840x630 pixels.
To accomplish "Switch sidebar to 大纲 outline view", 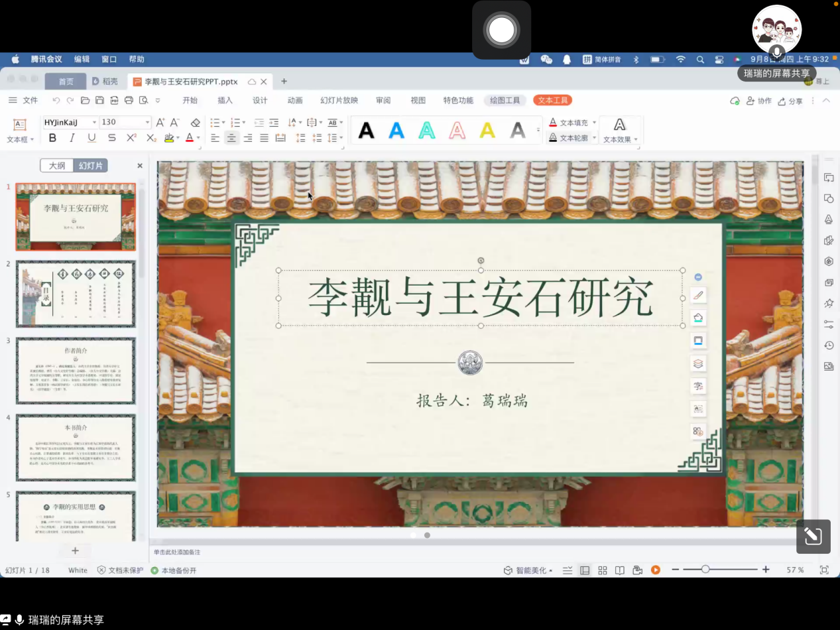I will pos(57,166).
